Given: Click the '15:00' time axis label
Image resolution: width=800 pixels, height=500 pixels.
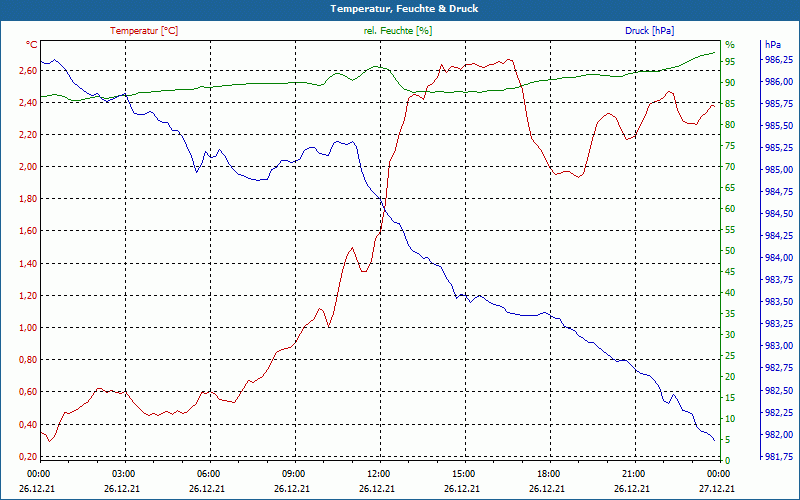Looking at the screenshot, I should point(464,474).
